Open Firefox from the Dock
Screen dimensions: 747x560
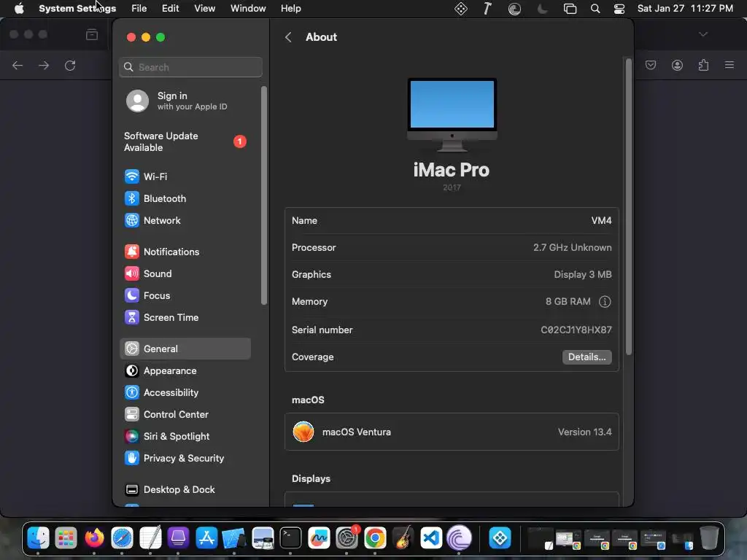(94, 538)
